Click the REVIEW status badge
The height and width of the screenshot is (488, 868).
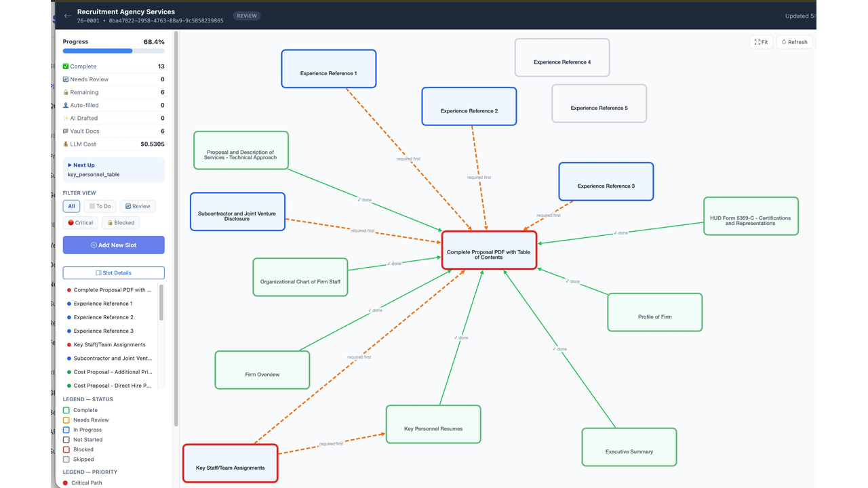pyautogui.click(x=247, y=16)
